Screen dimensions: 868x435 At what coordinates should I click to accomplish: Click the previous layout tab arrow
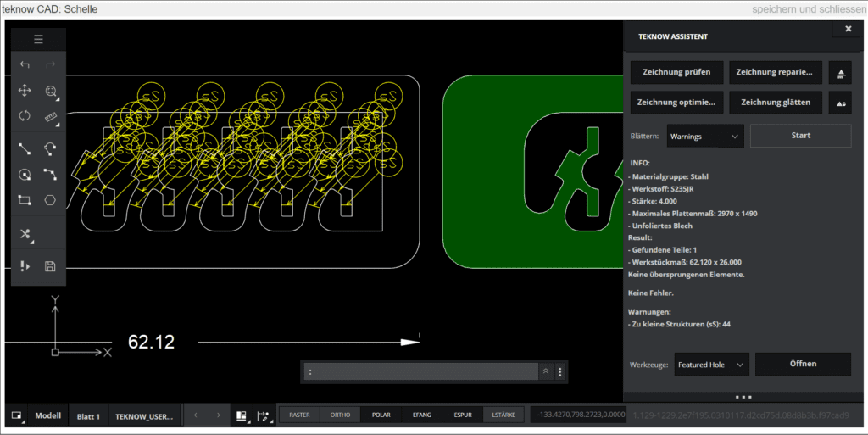tap(196, 415)
